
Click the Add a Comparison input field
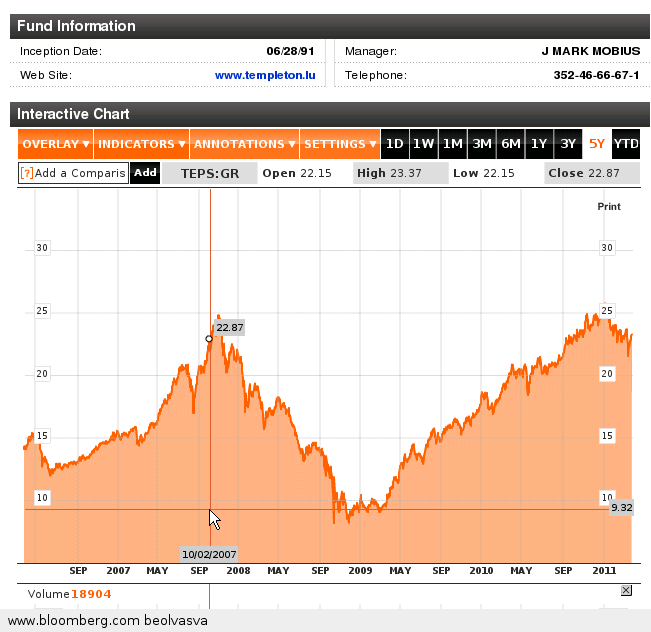80,173
